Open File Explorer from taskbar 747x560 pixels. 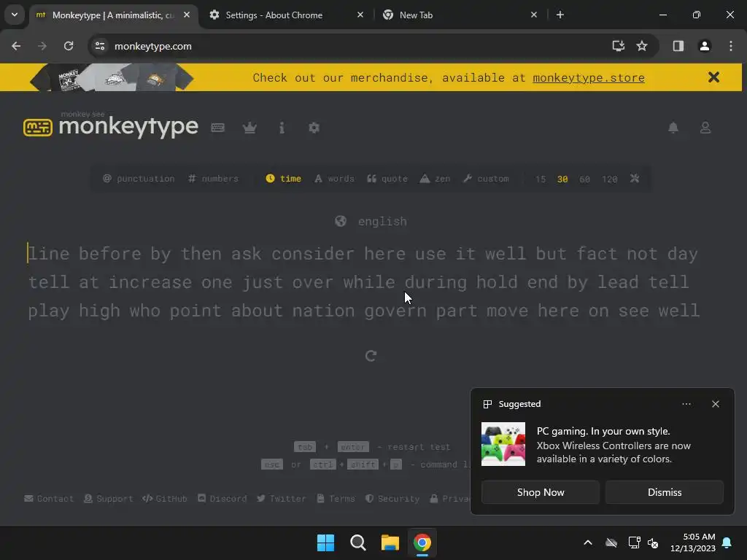[x=390, y=542]
